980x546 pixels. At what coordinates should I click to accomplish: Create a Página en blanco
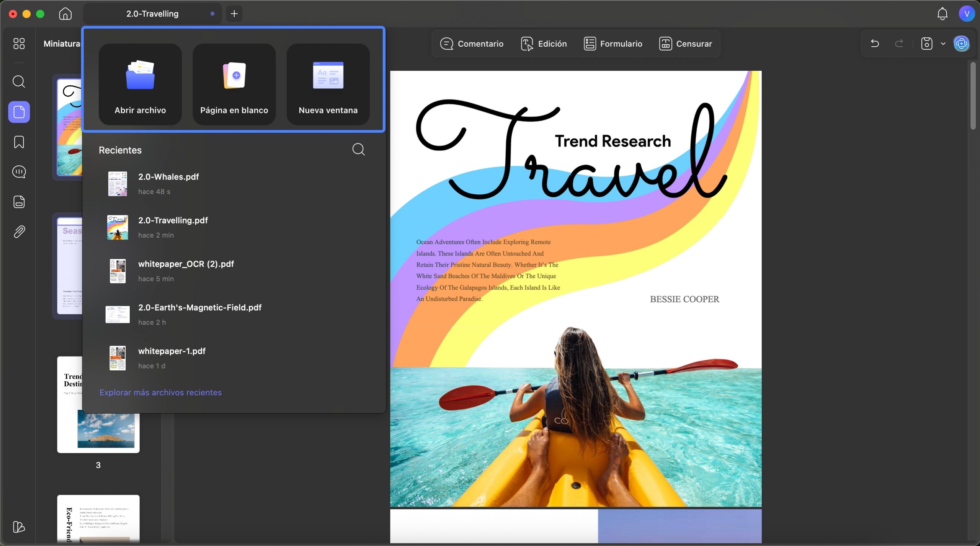point(234,84)
